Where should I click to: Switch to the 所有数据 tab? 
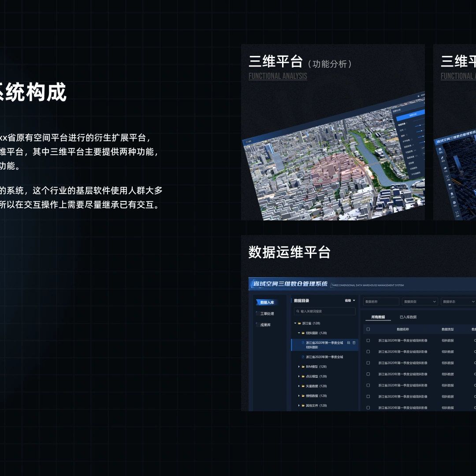378,317
